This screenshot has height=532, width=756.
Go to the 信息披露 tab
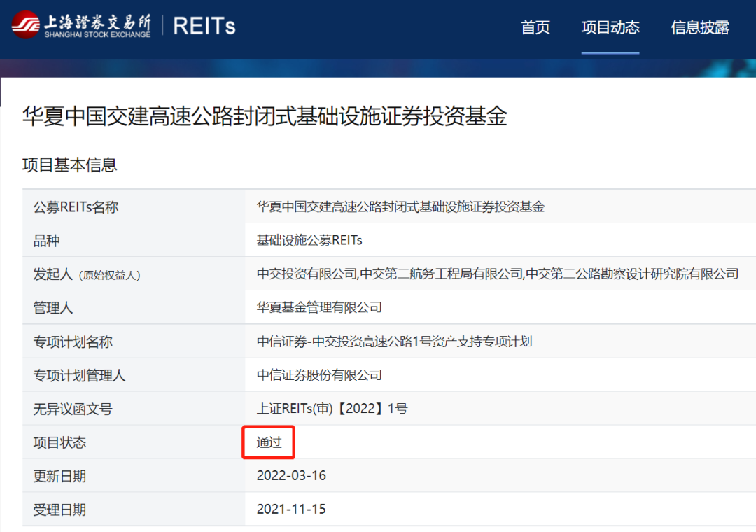coord(700,27)
